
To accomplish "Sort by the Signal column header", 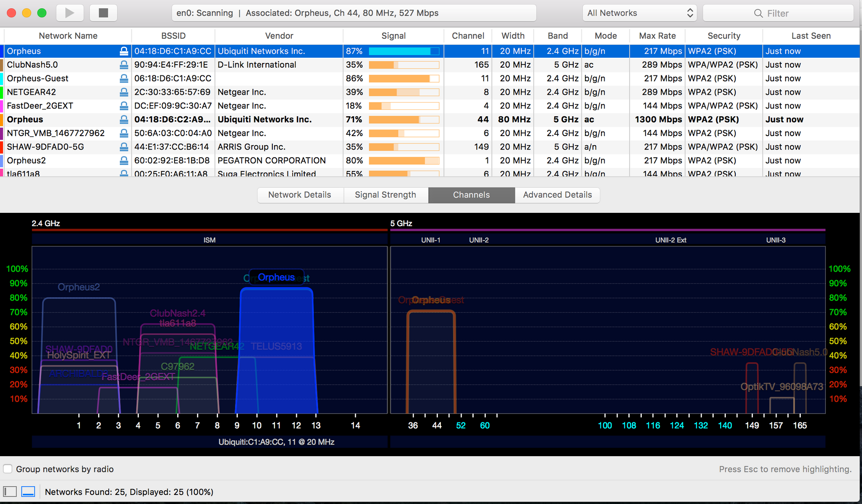I will [393, 36].
